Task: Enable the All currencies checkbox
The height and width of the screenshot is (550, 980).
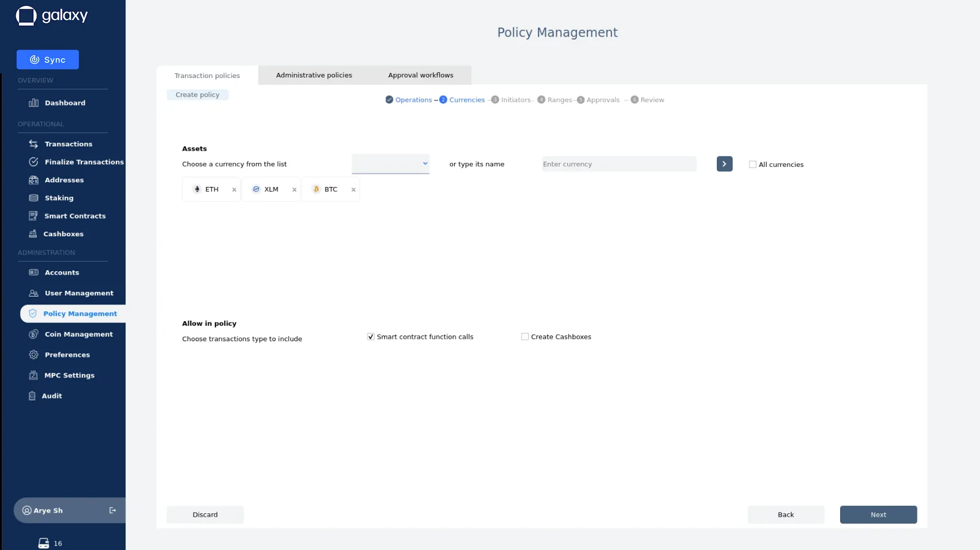Action: 752,165
